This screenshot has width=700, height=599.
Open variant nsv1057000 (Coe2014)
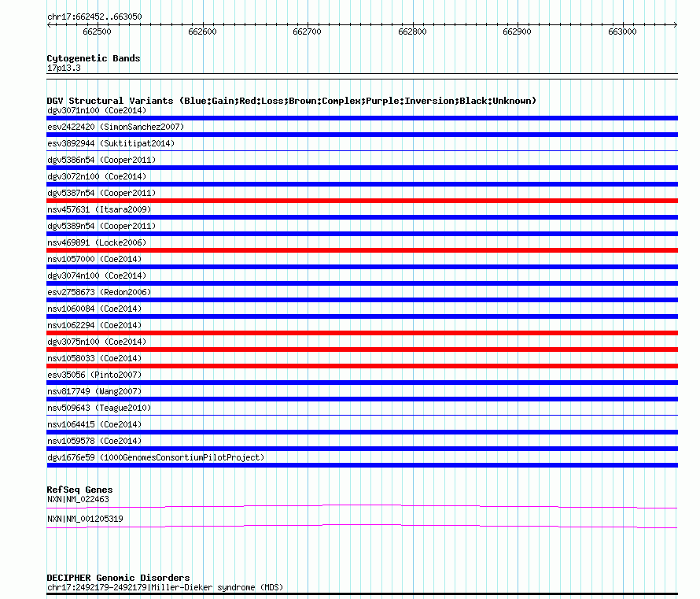(x=94, y=259)
